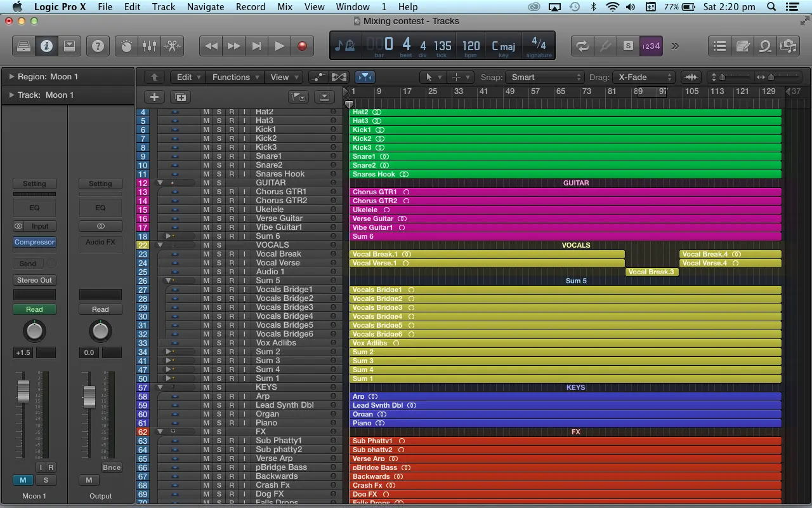Click the Duplicate Track button

[181, 97]
